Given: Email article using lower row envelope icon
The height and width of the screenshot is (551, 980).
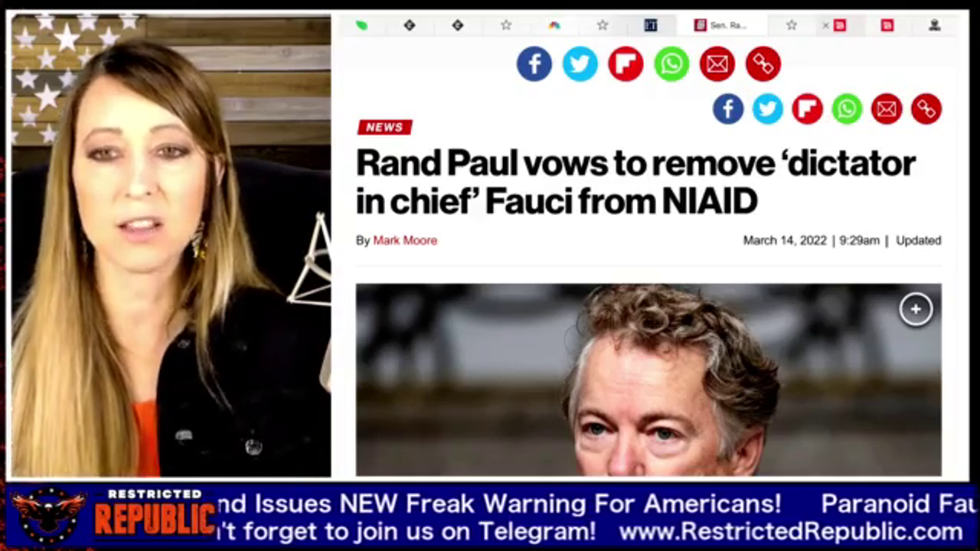Looking at the screenshot, I should [x=887, y=109].
